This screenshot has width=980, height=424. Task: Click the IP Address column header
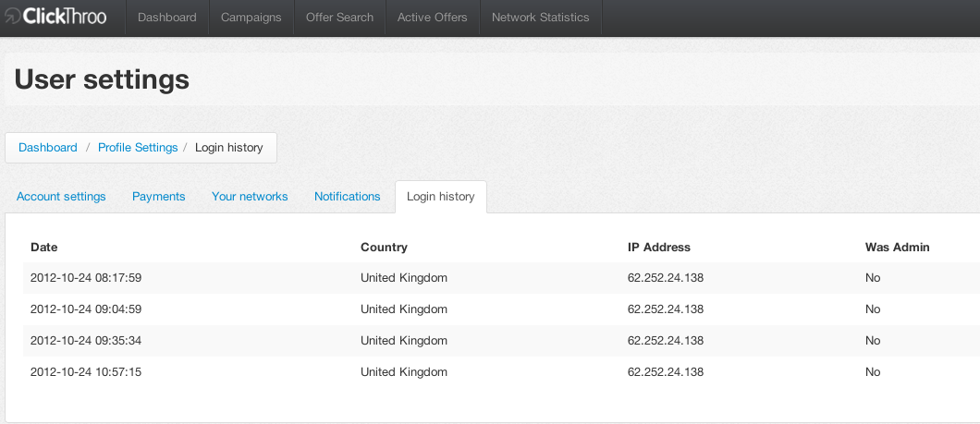658,248
